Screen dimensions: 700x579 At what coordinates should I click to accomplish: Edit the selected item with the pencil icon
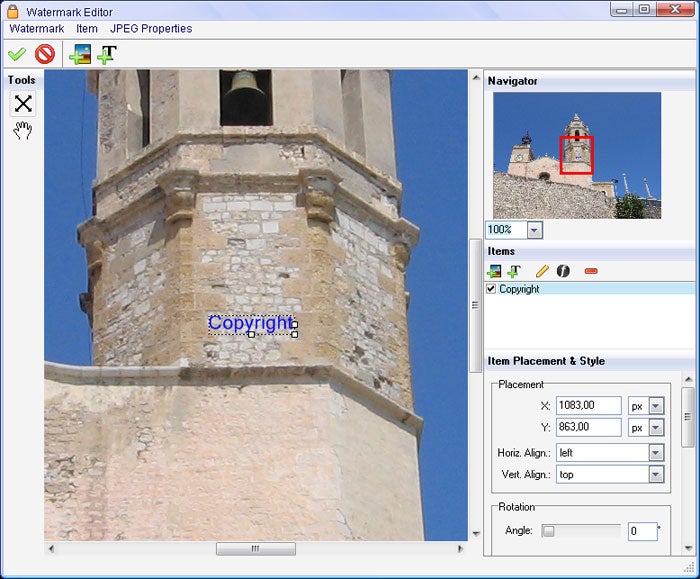pyautogui.click(x=542, y=271)
